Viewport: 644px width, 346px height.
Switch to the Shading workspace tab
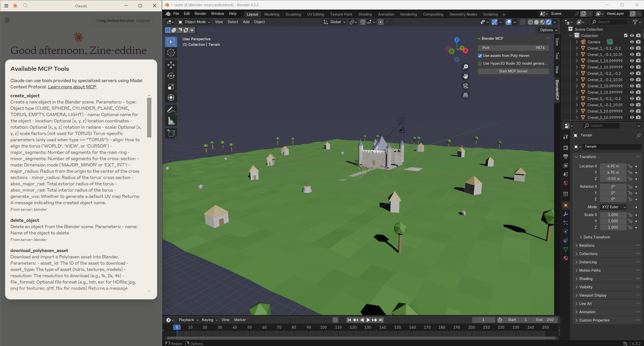point(365,14)
